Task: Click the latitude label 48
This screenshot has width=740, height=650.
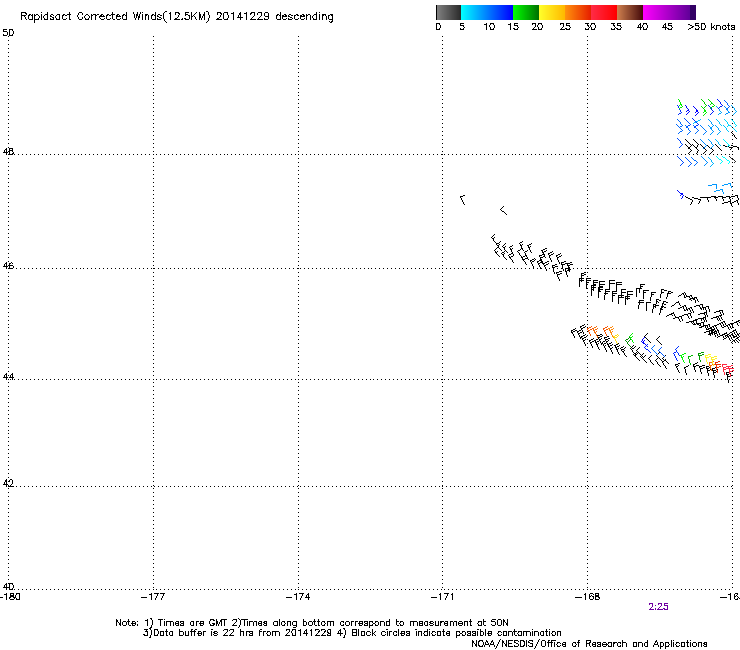Action: [x=8, y=152]
